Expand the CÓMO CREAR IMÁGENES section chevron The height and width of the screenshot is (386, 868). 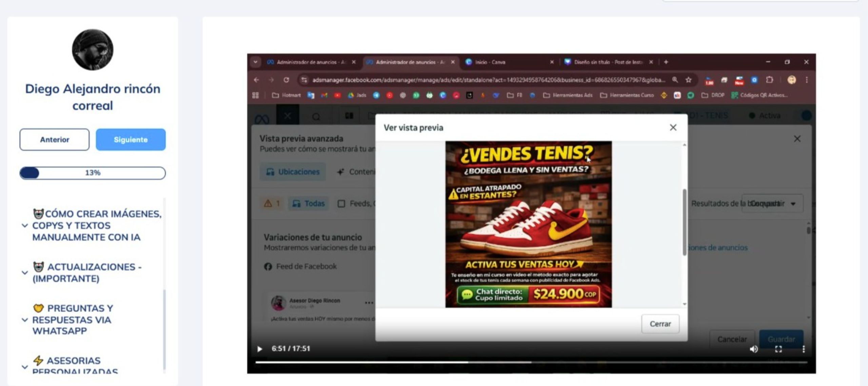(25, 226)
